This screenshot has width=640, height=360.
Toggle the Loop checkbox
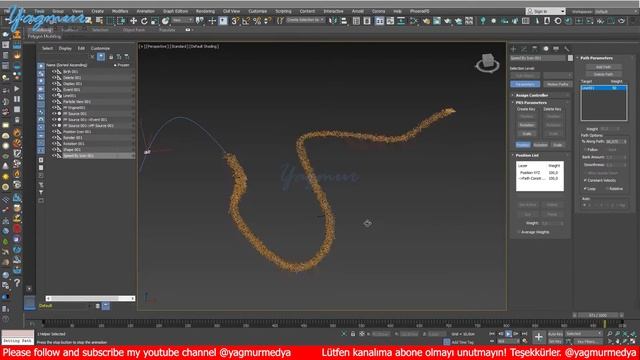[585, 189]
